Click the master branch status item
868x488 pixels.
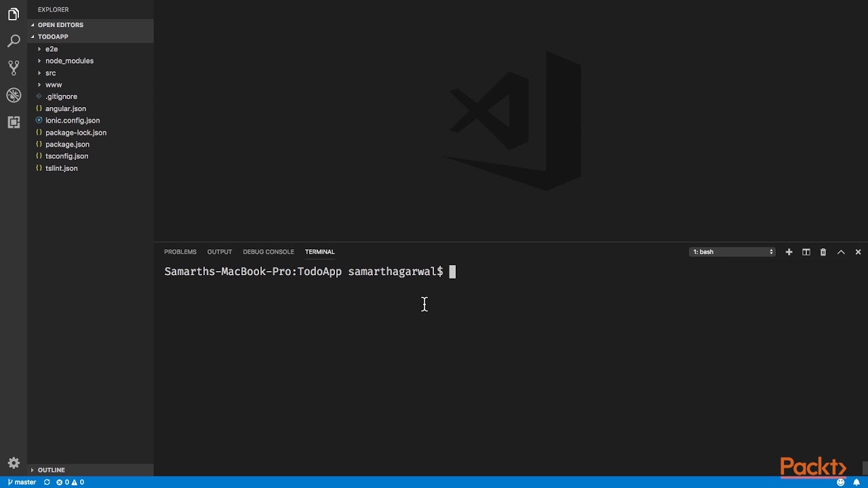[22, 483]
